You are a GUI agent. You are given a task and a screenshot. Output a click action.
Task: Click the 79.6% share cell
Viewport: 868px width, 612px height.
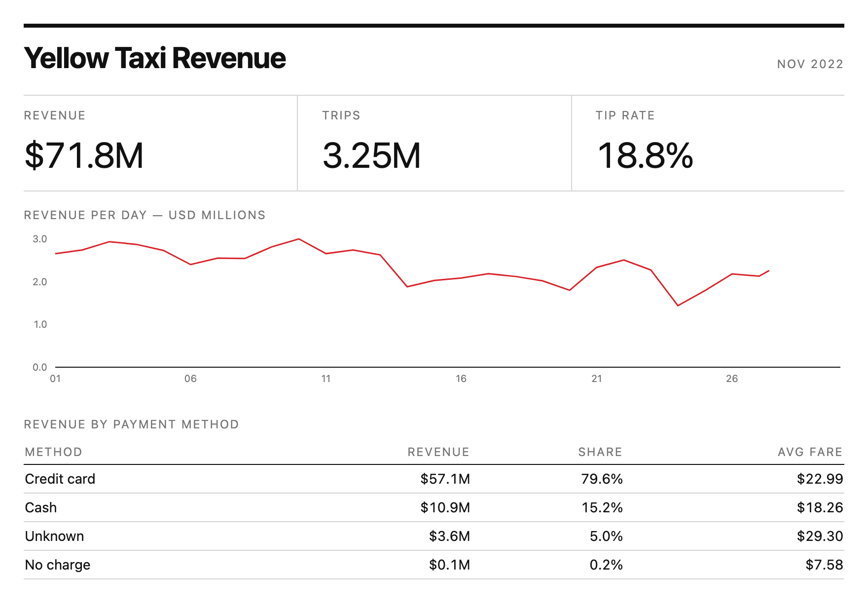pyautogui.click(x=602, y=479)
